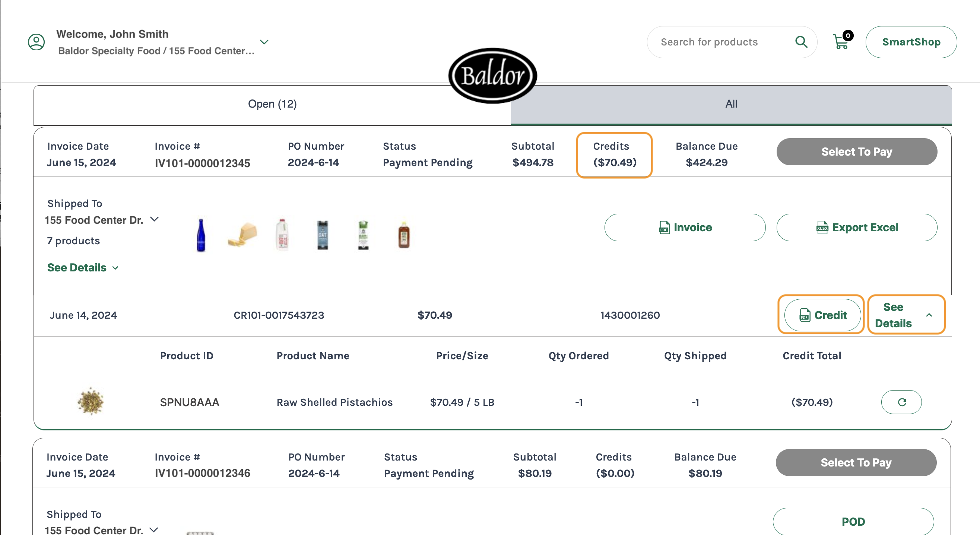Switch to the All tab

(x=731, y=104)
